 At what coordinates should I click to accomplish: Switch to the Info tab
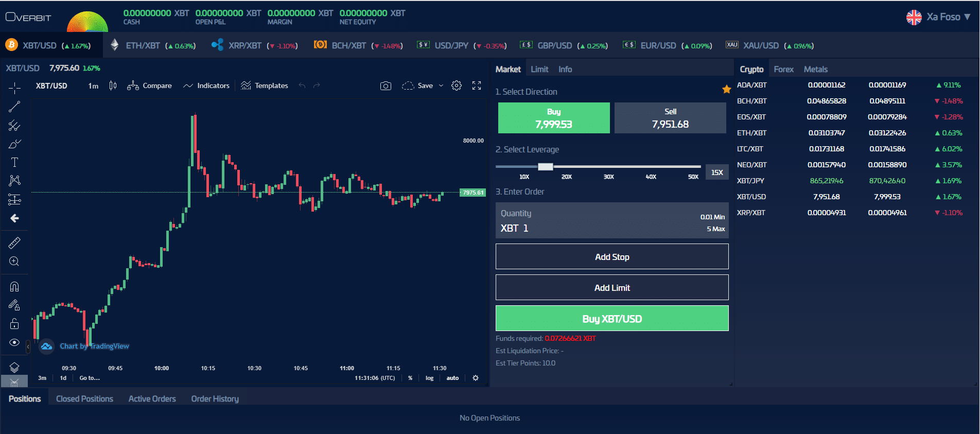point(565,69)
